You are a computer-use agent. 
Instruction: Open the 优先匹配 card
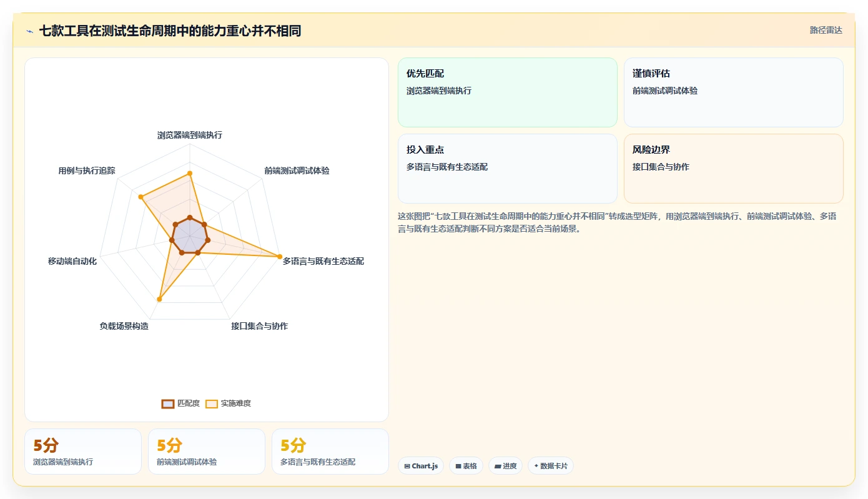coord(507,92)
